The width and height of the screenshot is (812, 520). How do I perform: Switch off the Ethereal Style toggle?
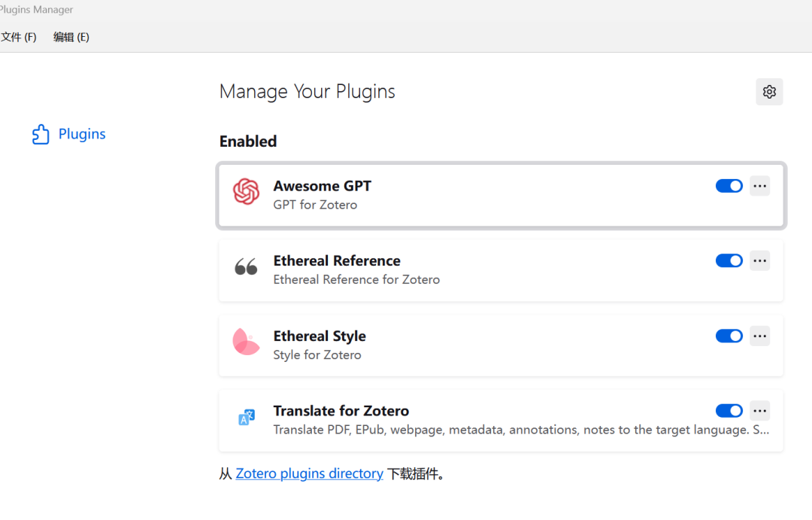coord(729,336)
